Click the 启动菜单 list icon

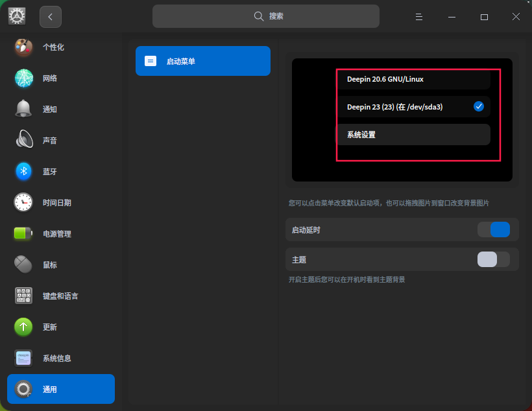pos(151,61)
